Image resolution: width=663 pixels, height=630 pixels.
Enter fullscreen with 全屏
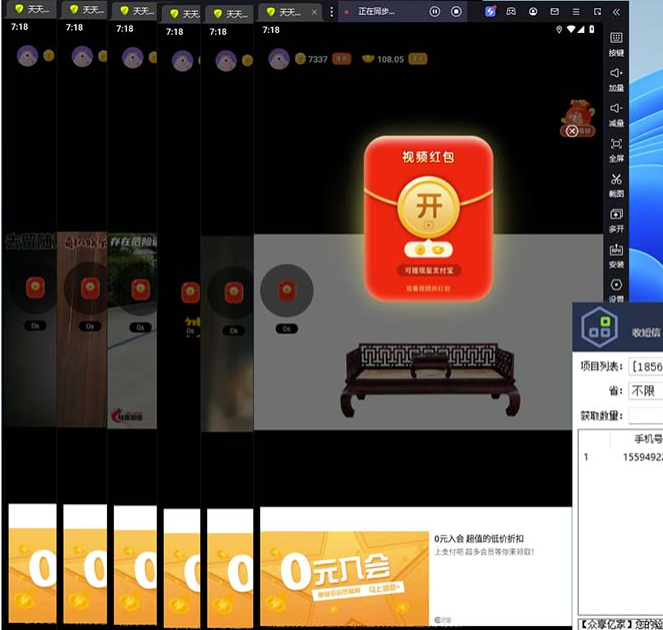[x=616, y=150]
